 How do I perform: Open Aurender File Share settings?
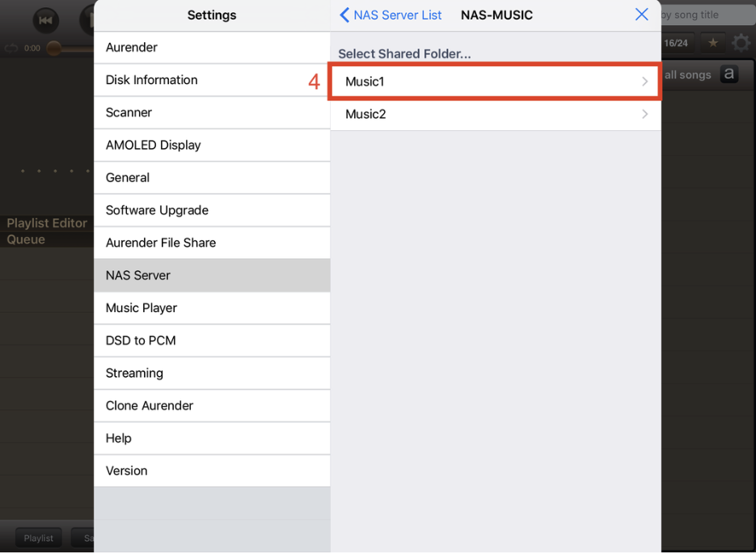(x=212, y=243)
